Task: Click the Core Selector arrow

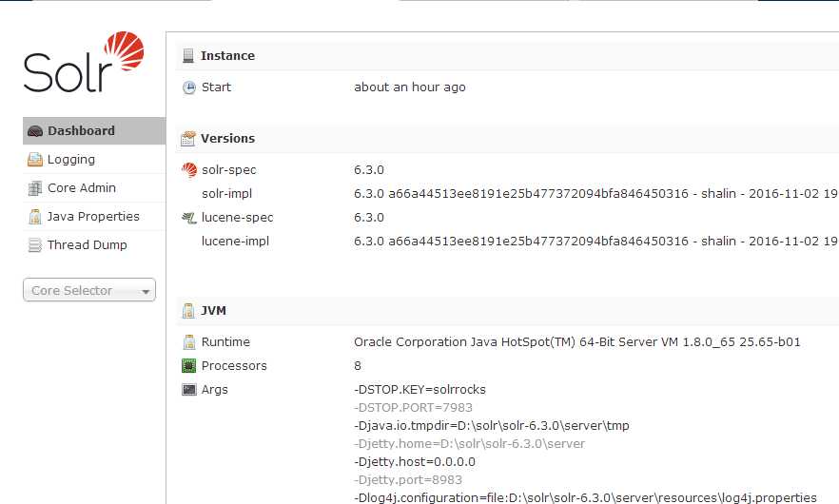Action: click(x=146, y=292)
